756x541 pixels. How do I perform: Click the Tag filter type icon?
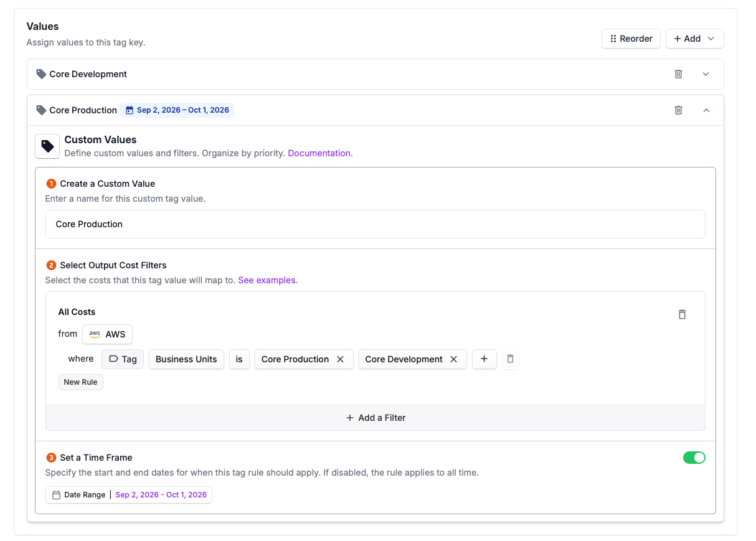click(x=115, y=359)
